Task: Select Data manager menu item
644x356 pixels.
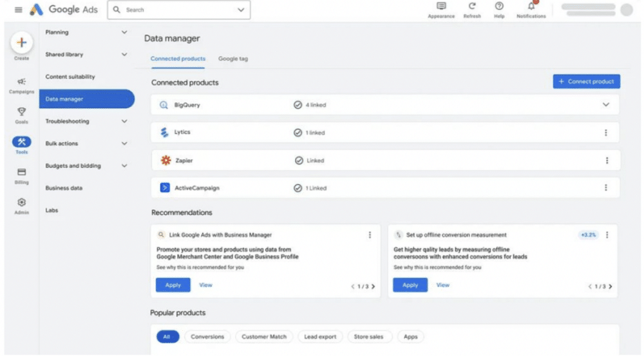Action: (x=87, y=99)
